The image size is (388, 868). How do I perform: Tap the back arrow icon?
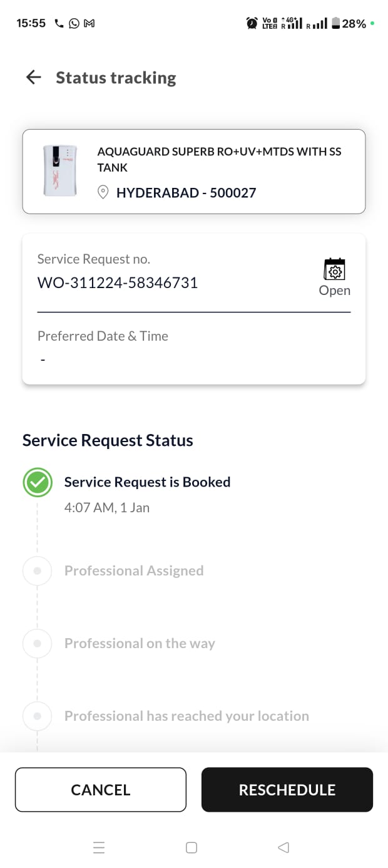point(33,77)
